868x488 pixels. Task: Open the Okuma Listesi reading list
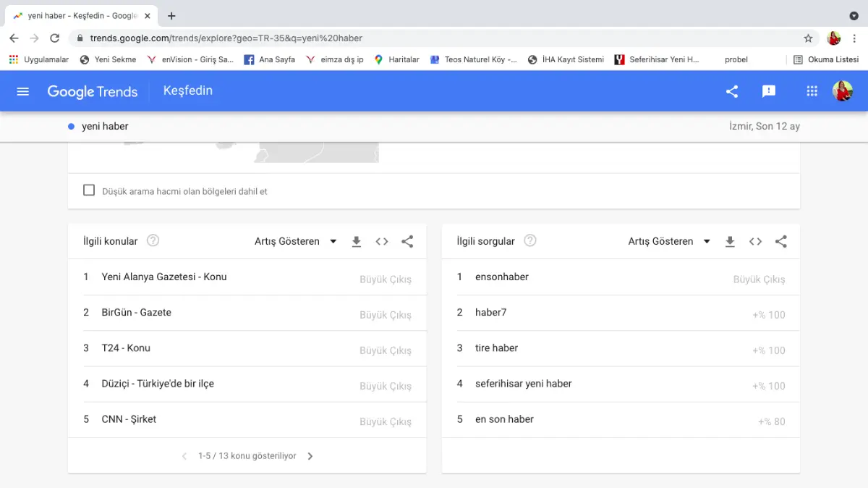826,59
